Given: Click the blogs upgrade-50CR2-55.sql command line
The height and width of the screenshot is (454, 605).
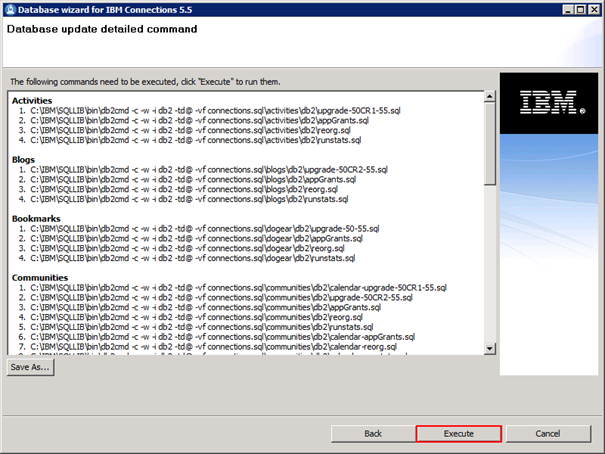Looking at the screenshot, I should [x=206, y=169].
